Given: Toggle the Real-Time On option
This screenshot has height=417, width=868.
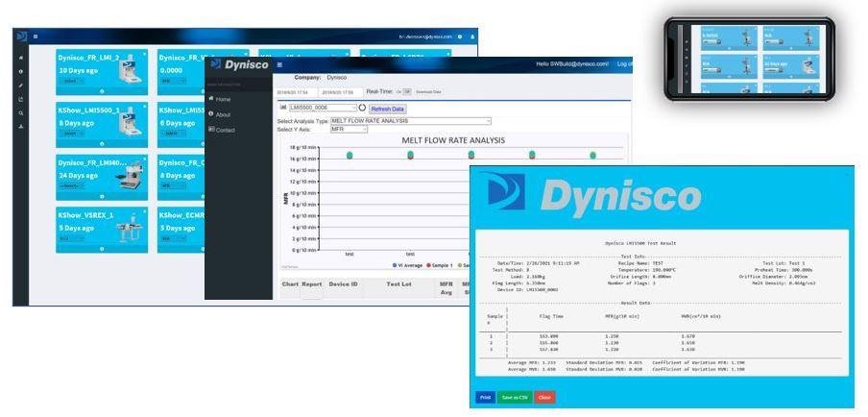Looking at the screenshot, I should tap(398, 92).
